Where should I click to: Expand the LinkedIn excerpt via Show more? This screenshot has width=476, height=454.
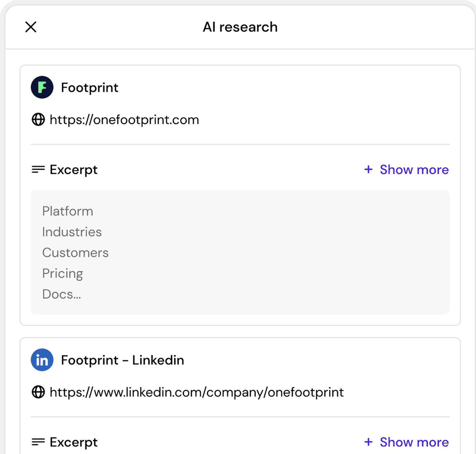tap(414, 442)
